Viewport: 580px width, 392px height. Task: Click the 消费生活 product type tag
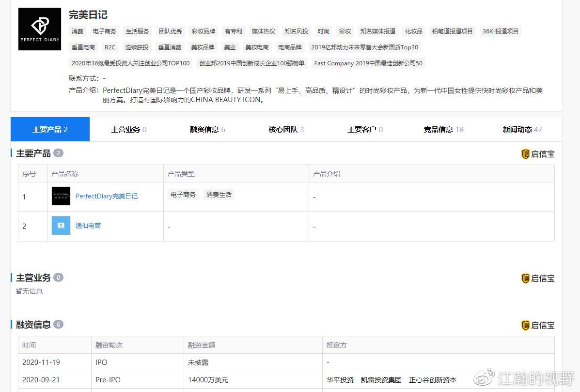click(219, 195)
